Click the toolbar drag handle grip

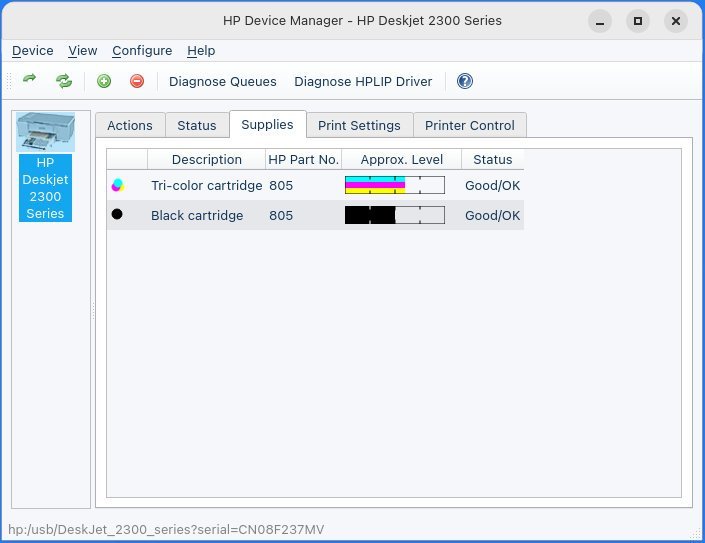pos(9,81)
